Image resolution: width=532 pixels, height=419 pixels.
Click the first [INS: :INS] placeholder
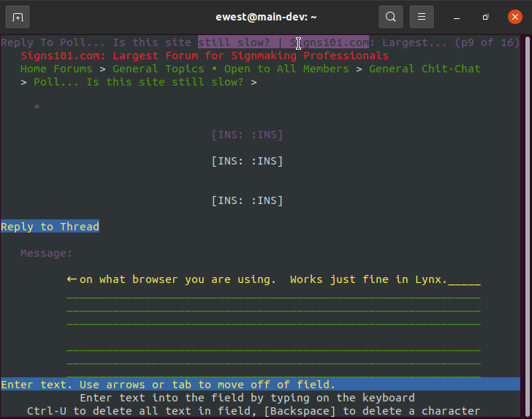[247, 135]
